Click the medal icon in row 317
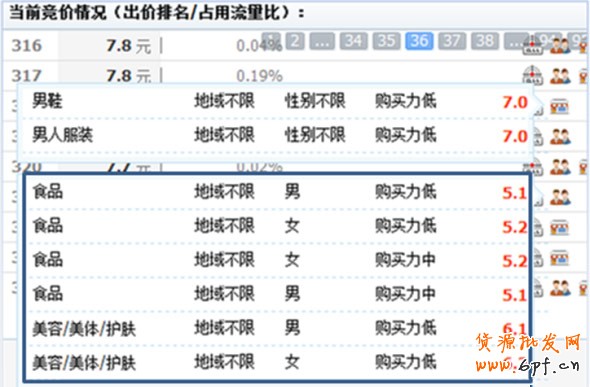This screenshot has height=387, width=590. tap(584, 76)
